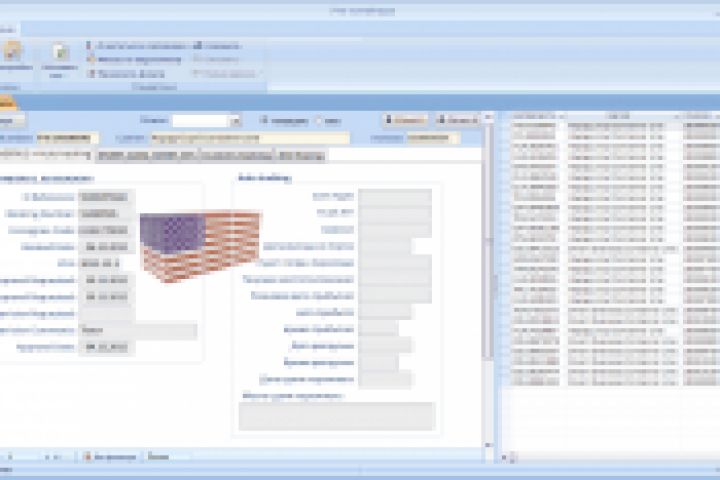Click the small icon atop the ribbon's second command column

[x=197, y=45]
